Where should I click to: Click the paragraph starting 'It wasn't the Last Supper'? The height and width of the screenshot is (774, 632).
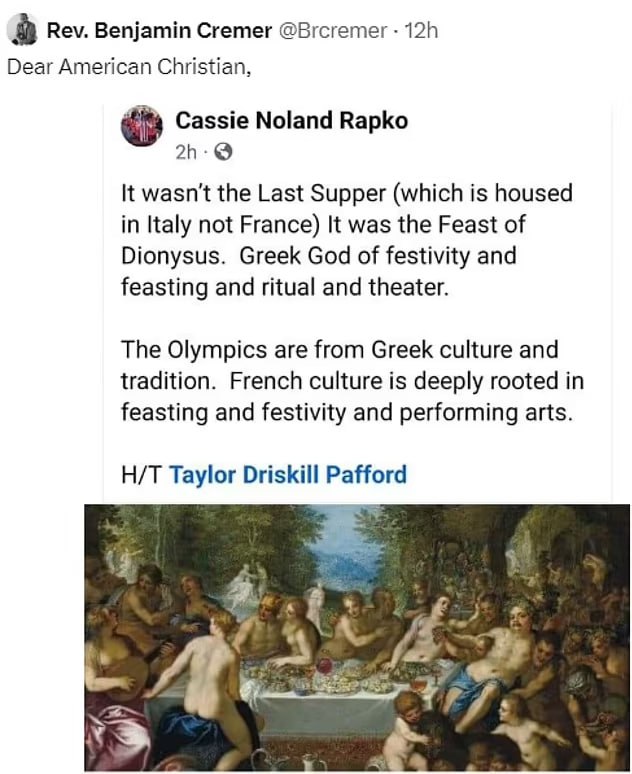click(347, 240)
